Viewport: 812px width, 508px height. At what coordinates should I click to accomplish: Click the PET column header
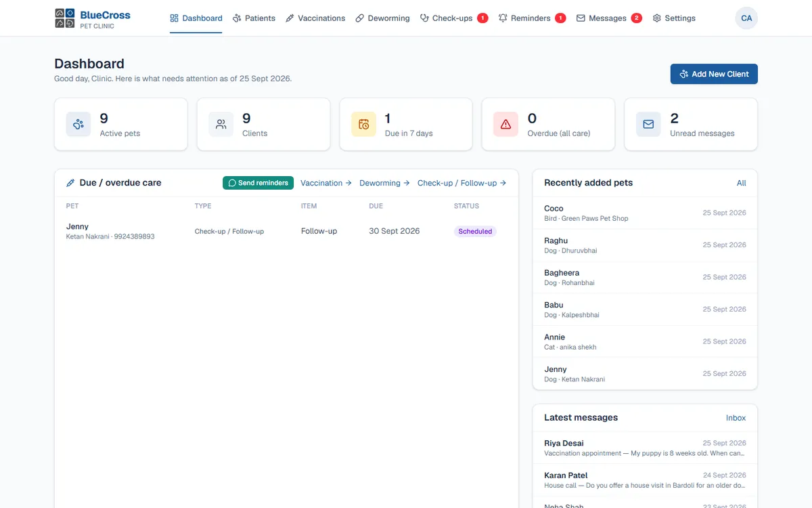(72, 206)
